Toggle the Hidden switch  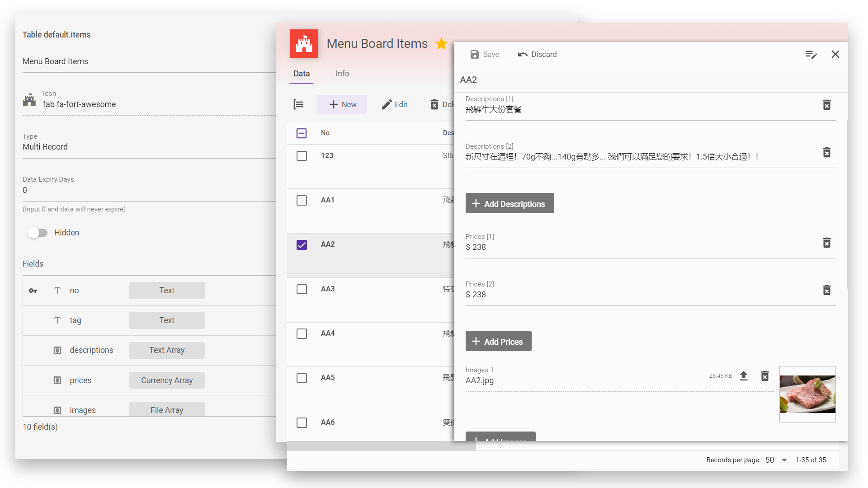(38, 233)
